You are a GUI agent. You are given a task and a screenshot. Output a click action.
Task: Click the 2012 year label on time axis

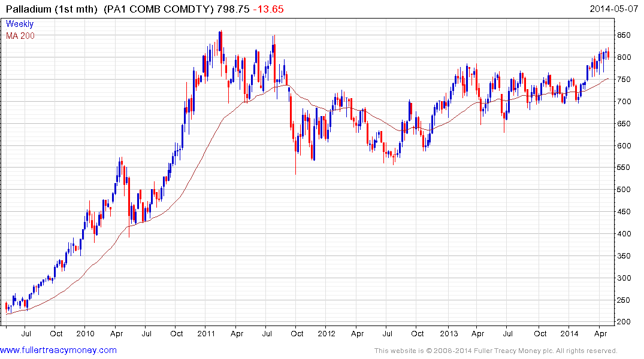(x=326, y=333)
